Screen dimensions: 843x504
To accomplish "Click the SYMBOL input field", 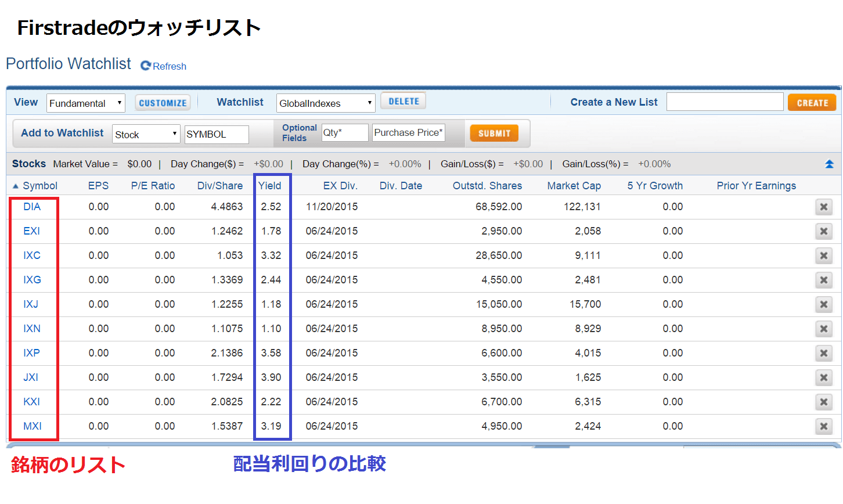I will [216, 134].
